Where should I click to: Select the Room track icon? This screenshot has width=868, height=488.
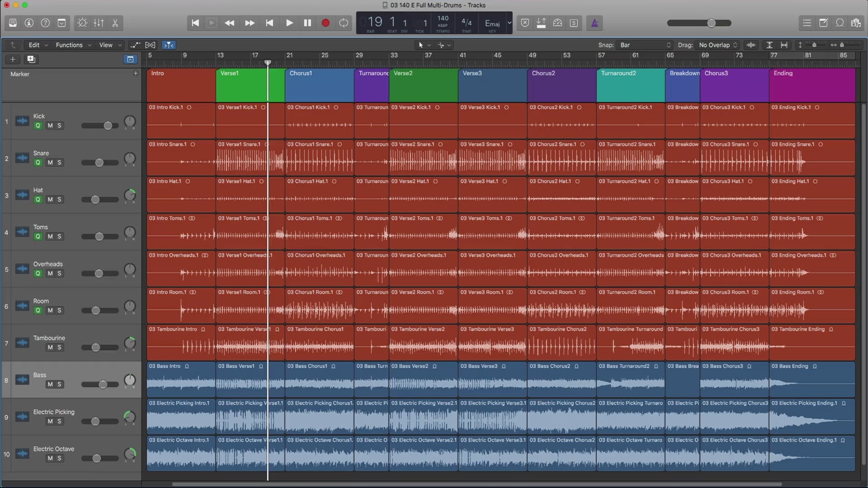click(22, 306)
